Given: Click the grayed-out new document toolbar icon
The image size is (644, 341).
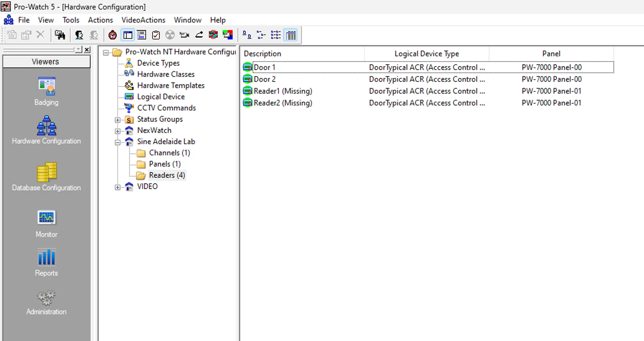Looking at the screenshot, I should [x=12, y=35].
